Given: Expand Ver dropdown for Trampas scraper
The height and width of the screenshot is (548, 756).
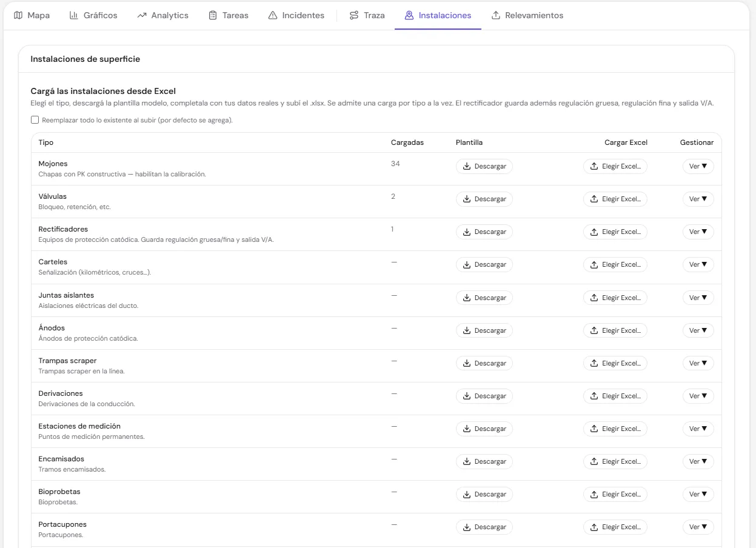Looking at the screenshot, I should pyautogui.click(x=698, y=363).
